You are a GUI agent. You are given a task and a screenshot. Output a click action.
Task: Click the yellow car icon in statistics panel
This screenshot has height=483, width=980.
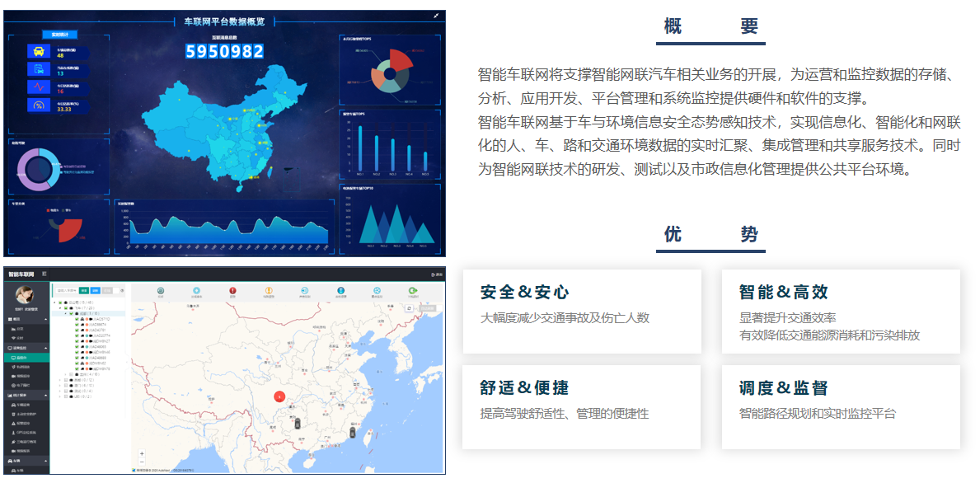[x=38, y=51]
